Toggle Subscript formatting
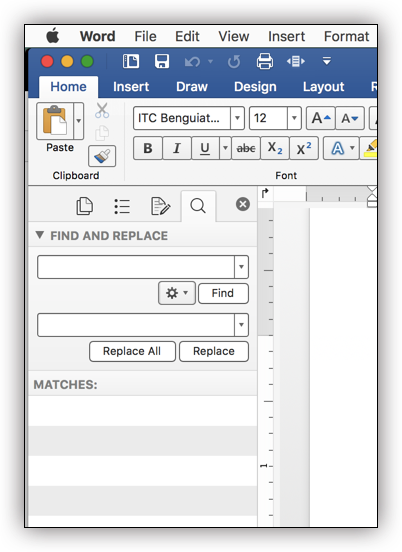The width and height of the screenshot is (402, 552). (x=275, y=148)
